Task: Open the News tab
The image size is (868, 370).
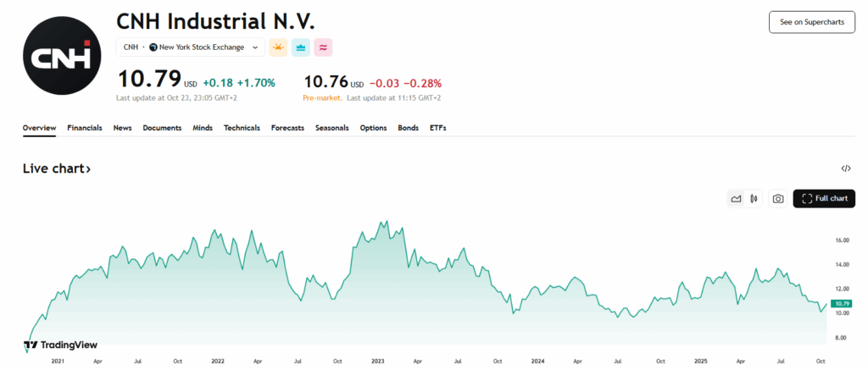Action: click(x=122, y=128)
